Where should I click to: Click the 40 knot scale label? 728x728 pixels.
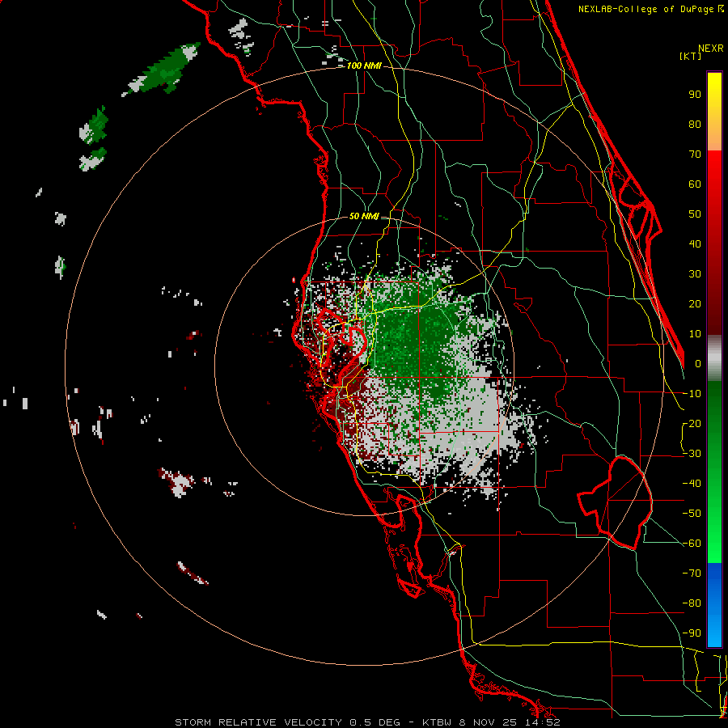(695, 244)
